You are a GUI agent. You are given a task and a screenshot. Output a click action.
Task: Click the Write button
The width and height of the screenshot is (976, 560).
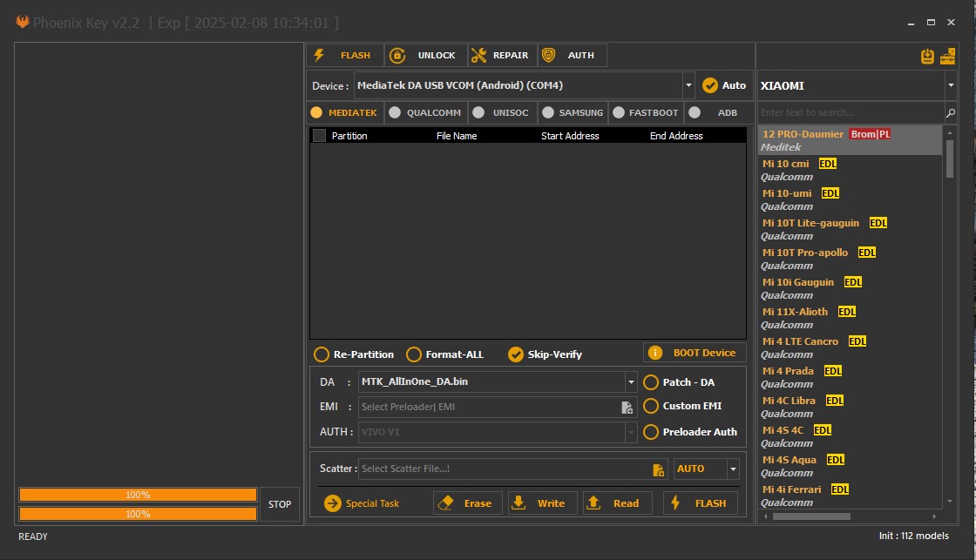coord(539,503)
